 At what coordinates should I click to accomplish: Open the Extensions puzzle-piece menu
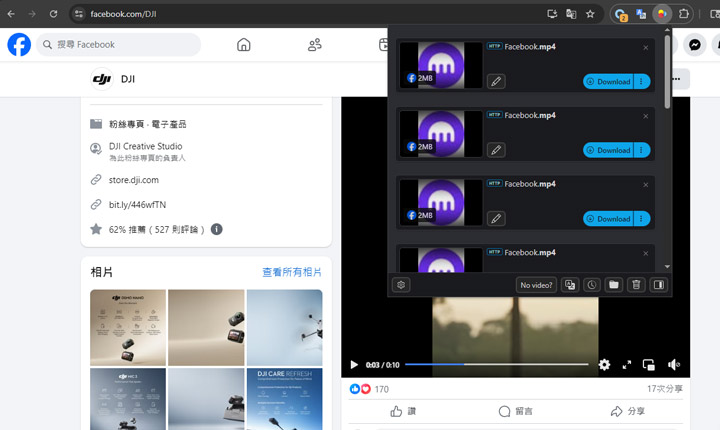[x=683, y=14]
